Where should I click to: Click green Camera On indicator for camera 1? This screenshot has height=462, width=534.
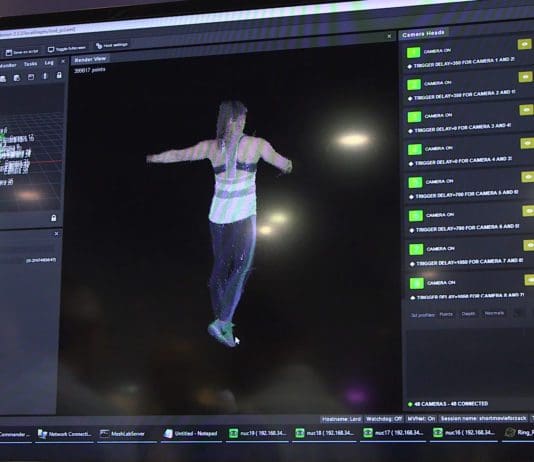click(x=413, y=52)
